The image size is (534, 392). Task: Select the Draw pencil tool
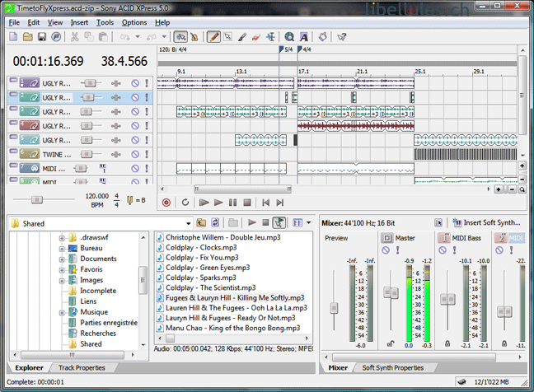point(213,37)
